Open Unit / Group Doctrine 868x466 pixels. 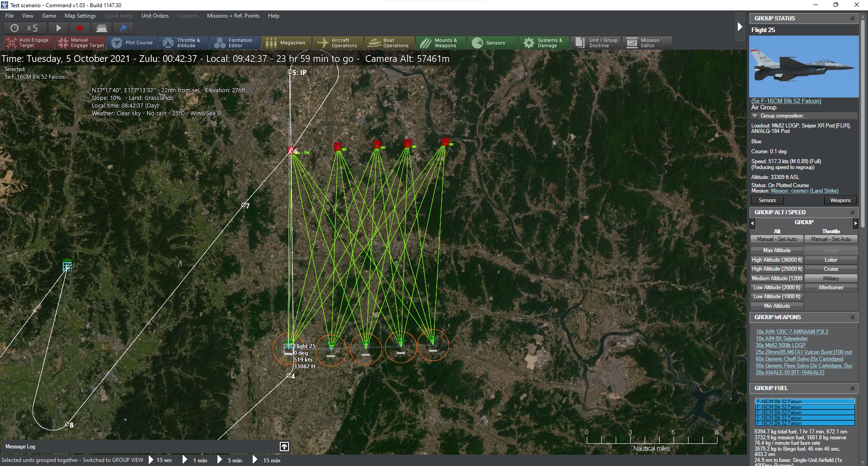pos(596,43)
